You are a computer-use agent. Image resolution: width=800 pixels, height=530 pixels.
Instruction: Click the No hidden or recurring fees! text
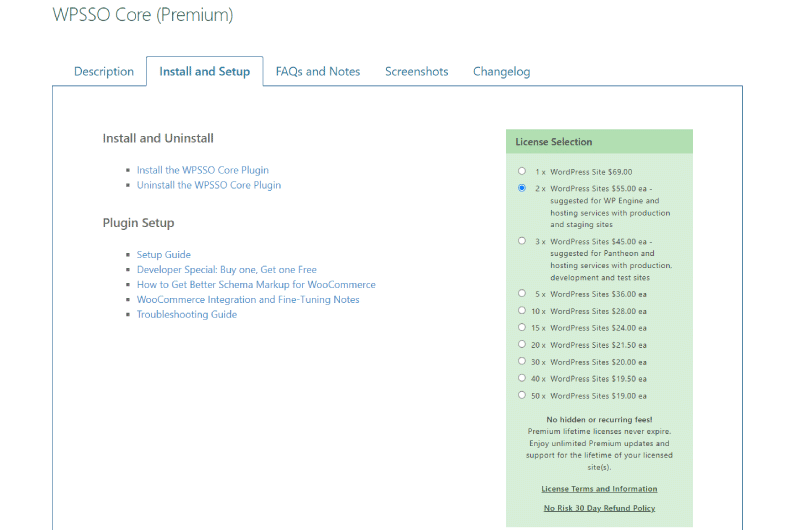coord(599,419)
